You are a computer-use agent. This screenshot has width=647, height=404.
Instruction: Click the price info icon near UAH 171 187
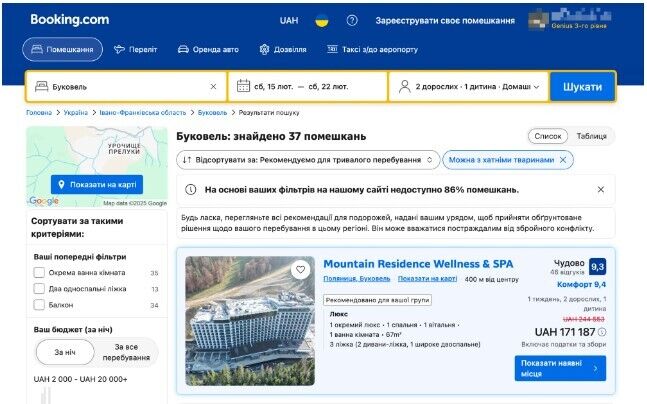point(602,332)
